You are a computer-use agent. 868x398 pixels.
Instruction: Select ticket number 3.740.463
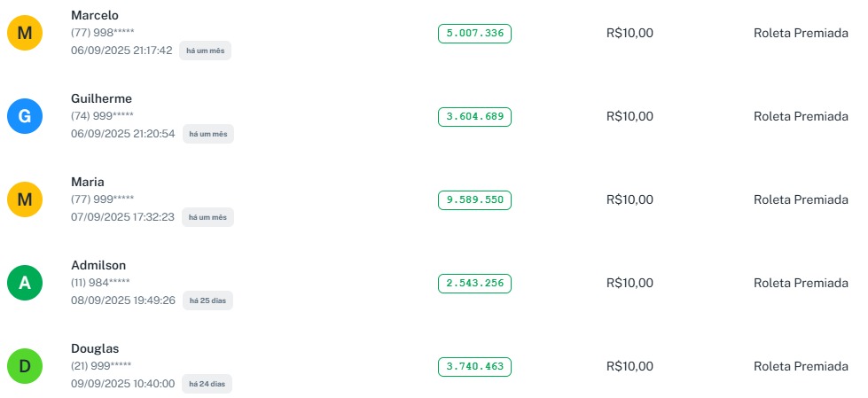(474, 366)
